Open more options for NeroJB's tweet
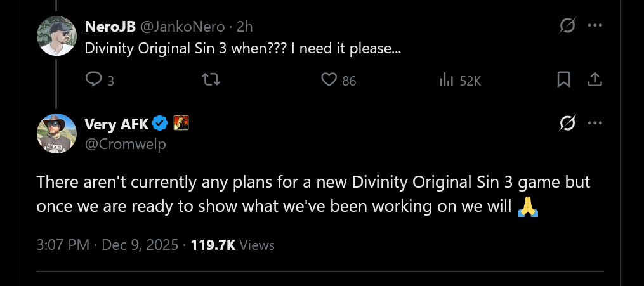 [595, 26]
